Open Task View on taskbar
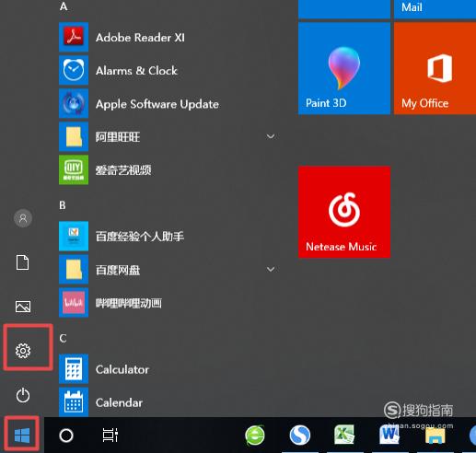Viewport: 476px width, 453px height. click(110, 435)
